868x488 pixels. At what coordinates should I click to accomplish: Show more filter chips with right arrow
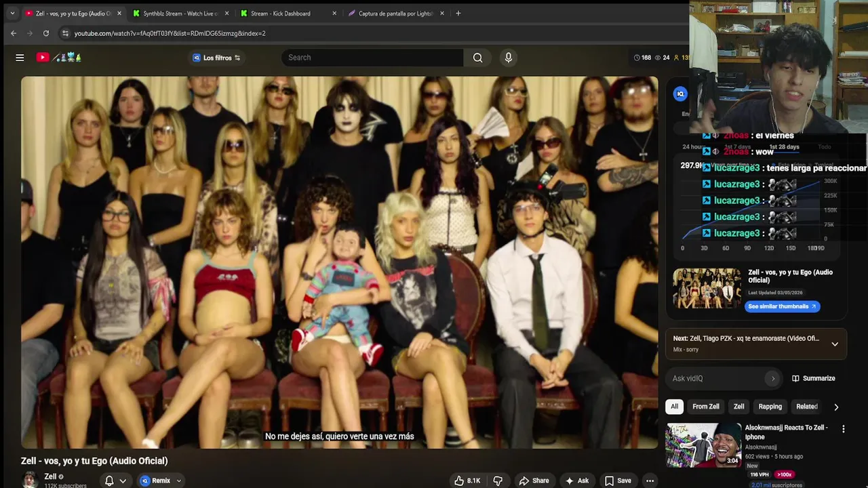click(x=836, y=407)
